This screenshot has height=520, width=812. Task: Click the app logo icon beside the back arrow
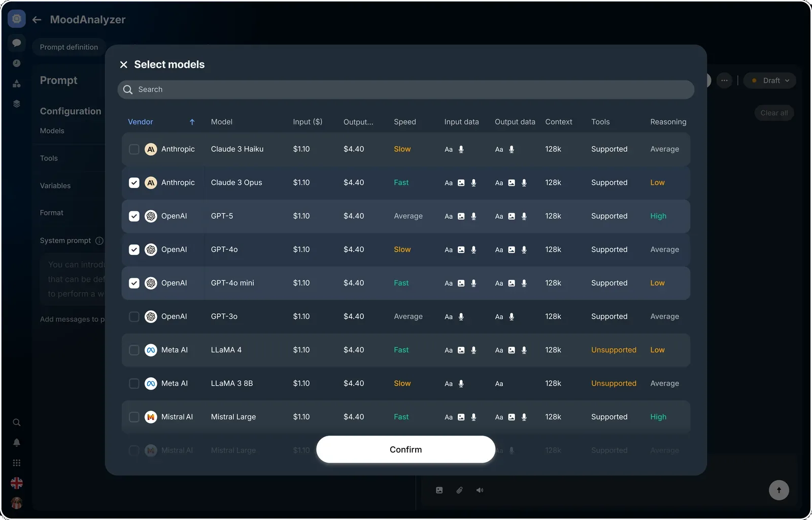[17, 19]
